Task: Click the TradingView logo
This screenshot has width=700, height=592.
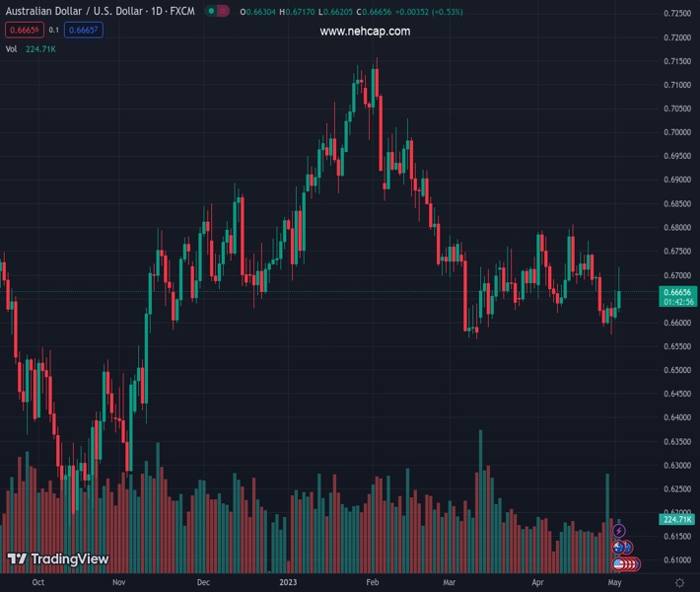Action: click(58, 558)
